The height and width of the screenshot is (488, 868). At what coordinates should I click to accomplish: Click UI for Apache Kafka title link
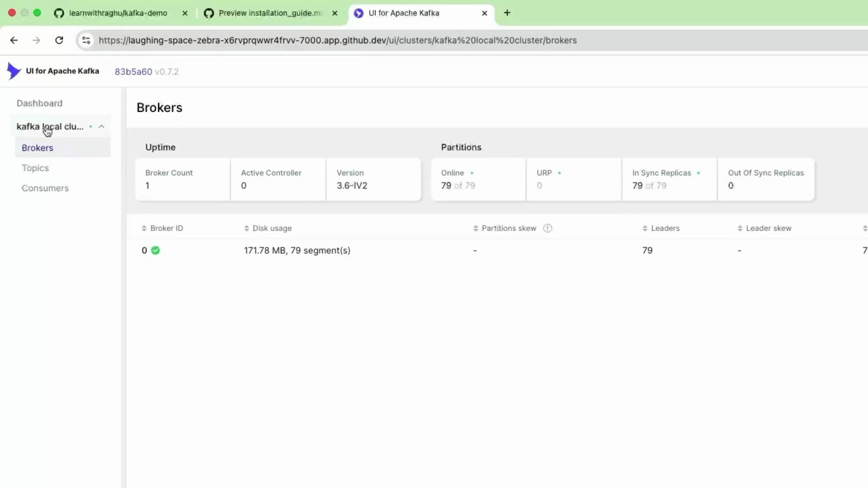coord(62,71)
